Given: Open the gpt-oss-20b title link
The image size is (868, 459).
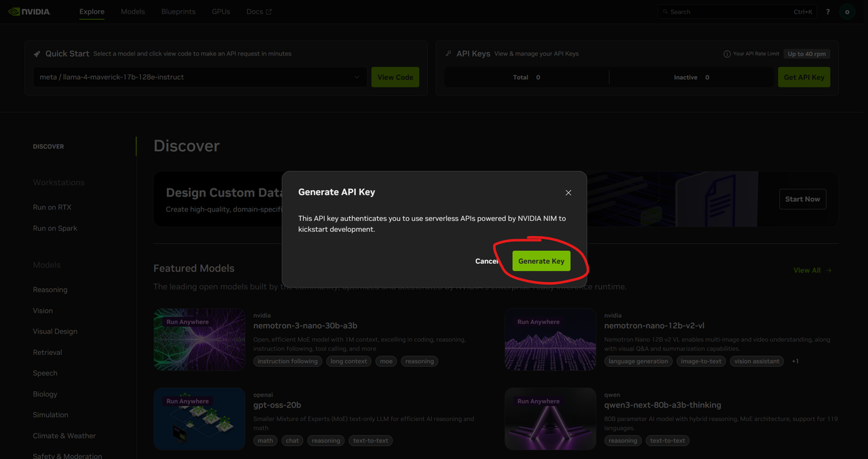Looking at the screenshot, I should pos(277,405).
